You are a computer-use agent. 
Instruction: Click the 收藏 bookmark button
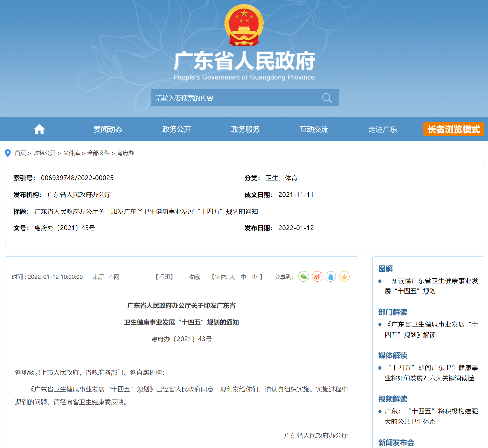click(x=194, y=277)
